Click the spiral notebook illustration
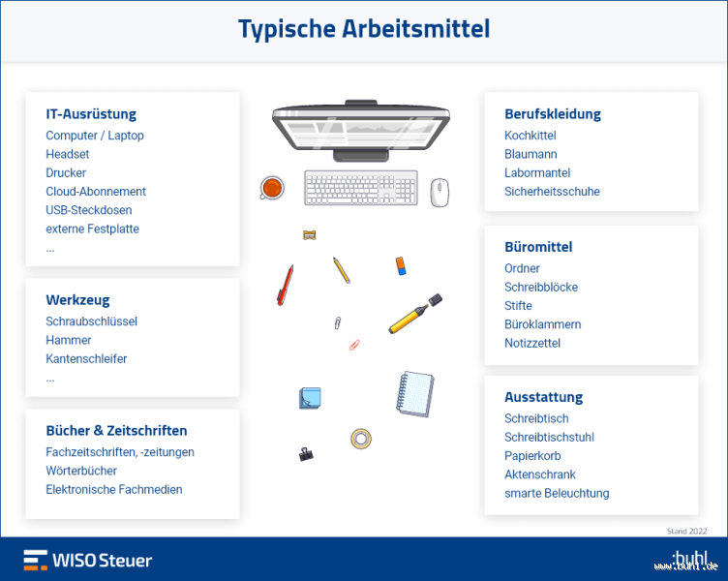 (x=415, y=394)
